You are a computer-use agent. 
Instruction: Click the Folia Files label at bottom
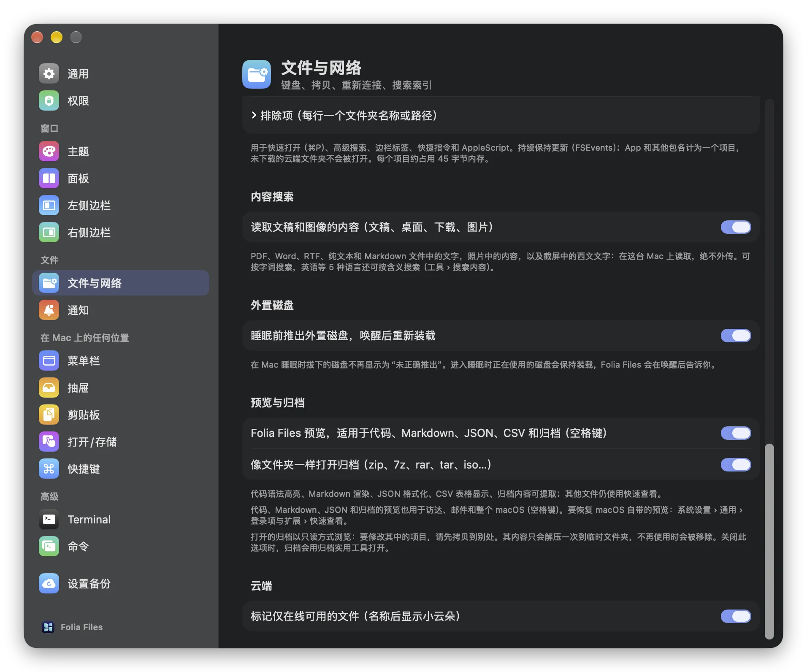[x=81, y=627]
